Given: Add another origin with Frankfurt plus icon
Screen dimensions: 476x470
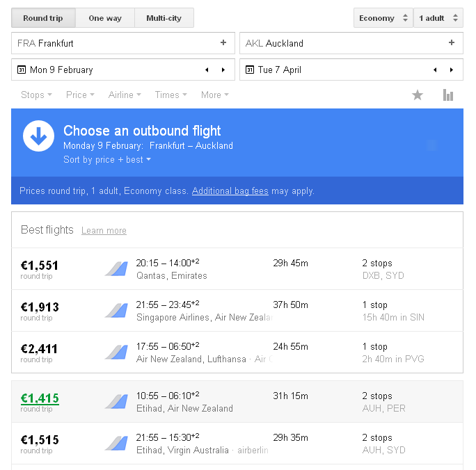Looking at the screenshot, I should pyautogui.click(x=223, y=43).
